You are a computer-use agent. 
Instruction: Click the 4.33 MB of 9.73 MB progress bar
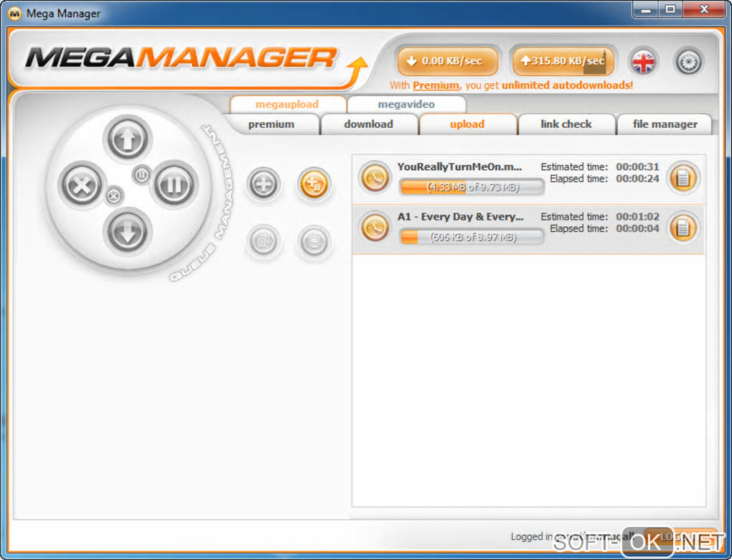coord(472,187)
